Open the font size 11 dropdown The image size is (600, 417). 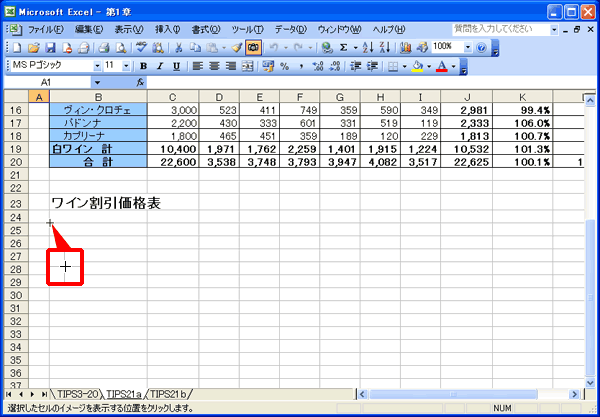click(x=126, y=67)
